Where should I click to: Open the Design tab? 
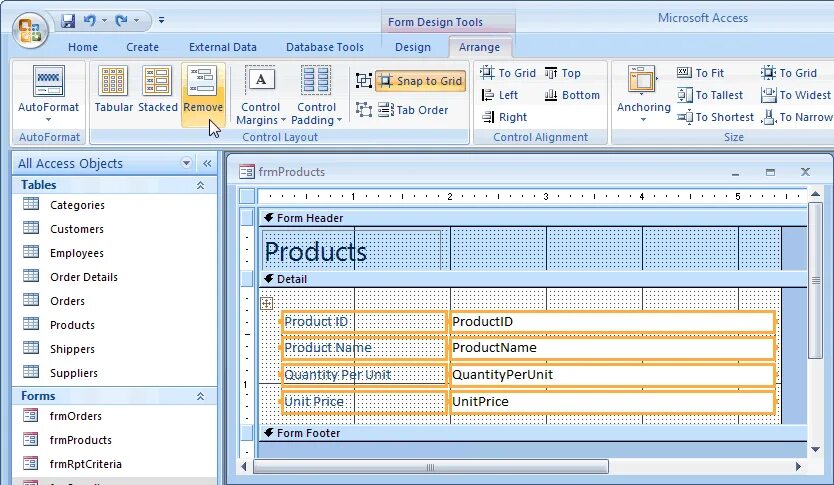(413, 47)
